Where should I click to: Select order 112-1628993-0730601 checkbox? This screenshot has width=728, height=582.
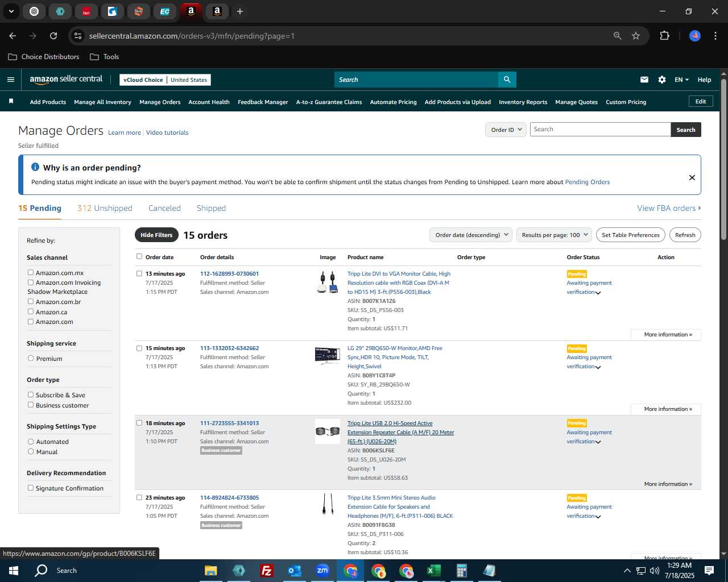point(139,273)
